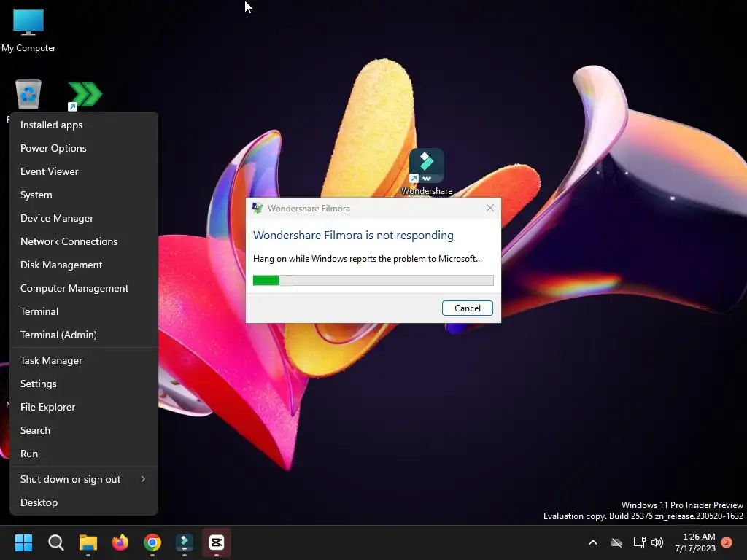Open Device Manager menu entry
Screen dimensions: 747x560
click(x=84, y=218)
